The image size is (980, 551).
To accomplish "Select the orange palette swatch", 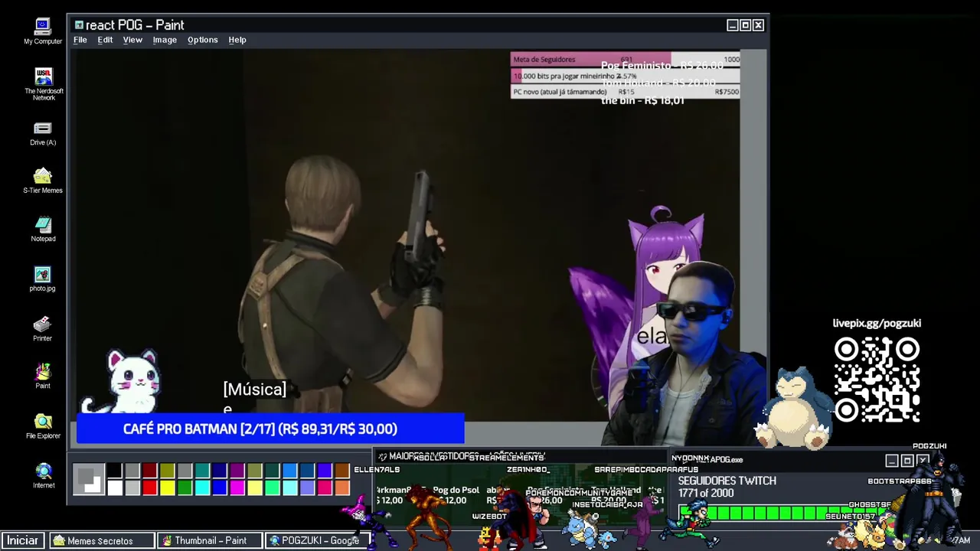I will pos(342,487).
